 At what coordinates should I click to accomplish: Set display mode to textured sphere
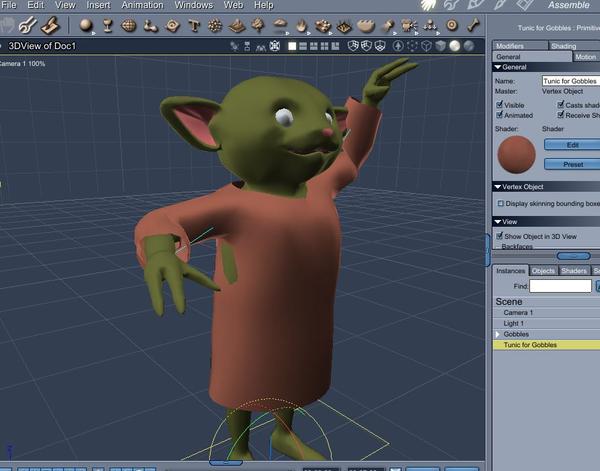click(x=469, y=46)
